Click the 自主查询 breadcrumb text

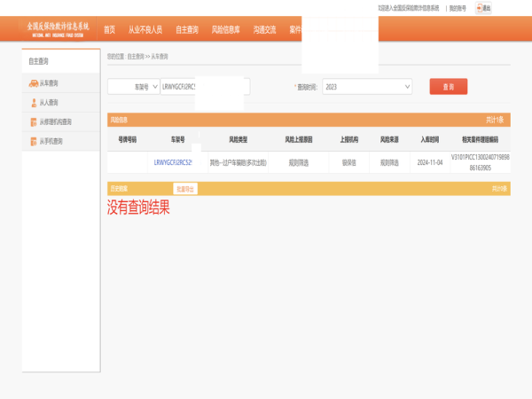point(136,57)
